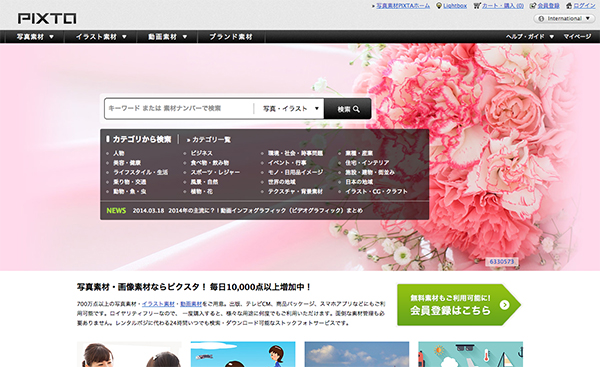Open the International language dropdown arrow
600x367 pixels.
(x=588, y=18)
